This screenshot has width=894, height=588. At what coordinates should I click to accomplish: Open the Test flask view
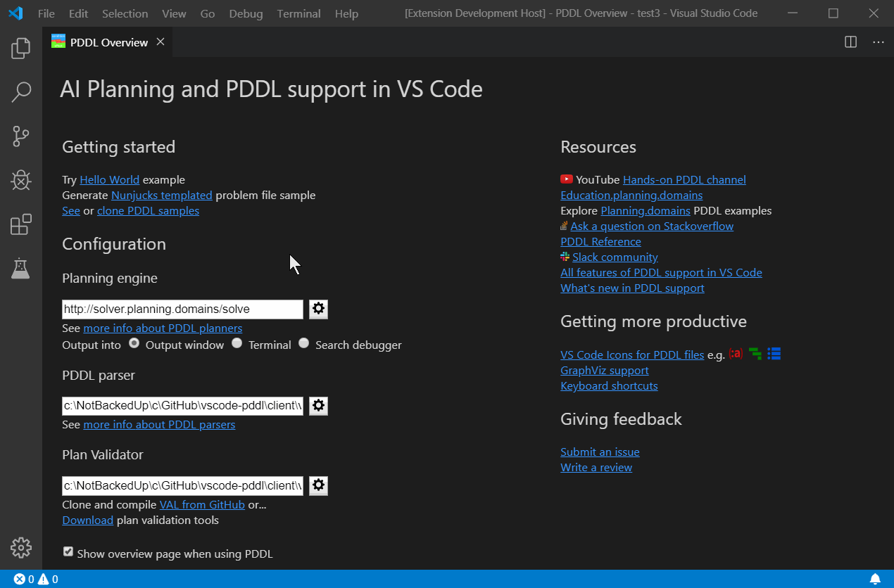coord(21,268)
